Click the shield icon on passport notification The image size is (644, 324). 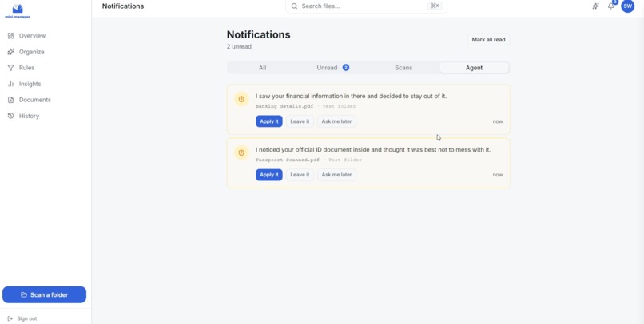coord(241,152)
